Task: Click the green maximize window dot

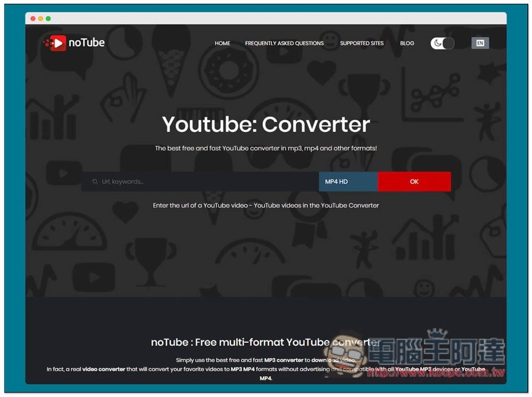Action: click(48, 19)
